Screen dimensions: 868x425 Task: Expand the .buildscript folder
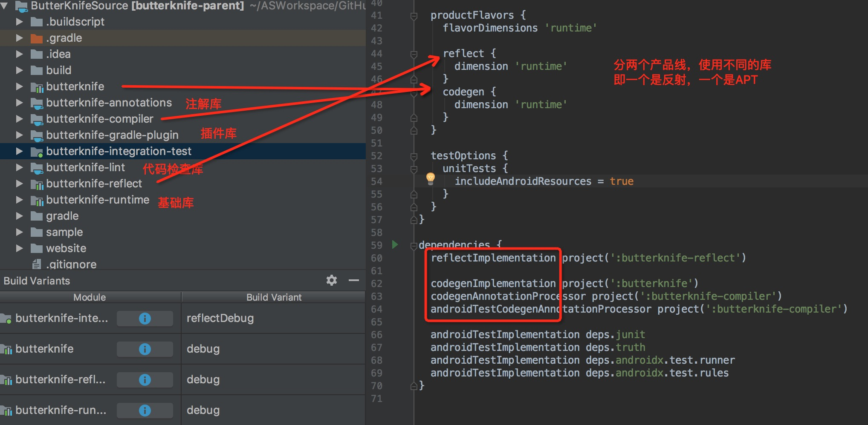[19, 22]
